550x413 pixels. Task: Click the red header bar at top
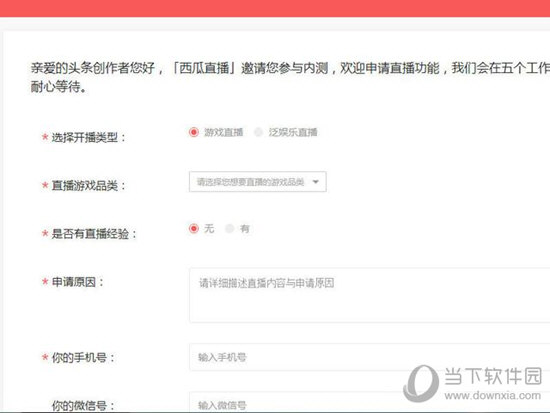pyautogui.click(x=275, y=8)
